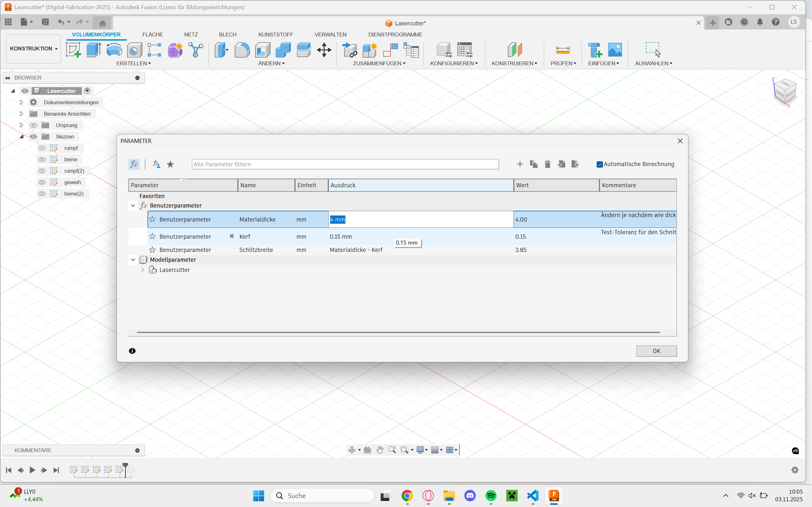This screenshot has height=507, width=812.
Task: Click the plus icon to add user parameter
Action: (x=520, y=164)
